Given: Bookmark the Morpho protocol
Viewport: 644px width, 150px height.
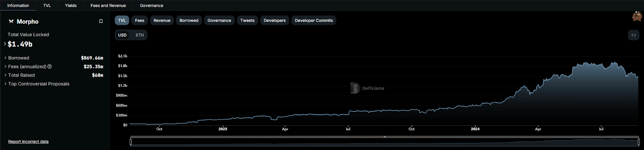Looking at the screenshot, I should click(101, 21).
